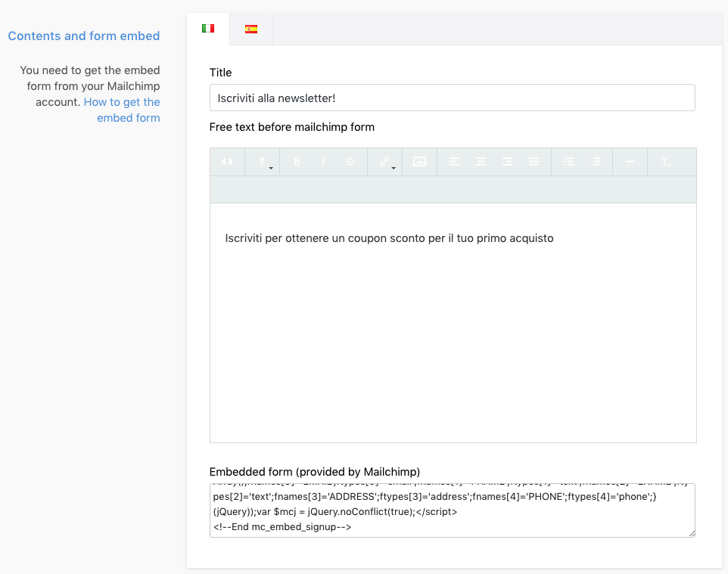Switch to the Italian language tab
The image size is (728, 574).
tap(208, 29)
